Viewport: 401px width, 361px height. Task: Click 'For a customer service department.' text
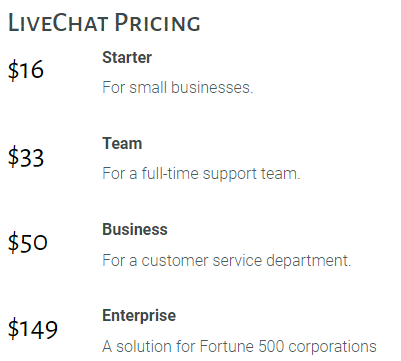tap(227, 260)
